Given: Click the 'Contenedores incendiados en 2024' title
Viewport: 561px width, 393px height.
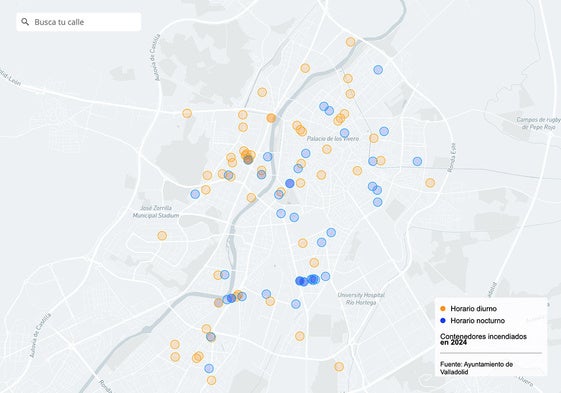Looking at the screenshot, I should pos(483,339).
